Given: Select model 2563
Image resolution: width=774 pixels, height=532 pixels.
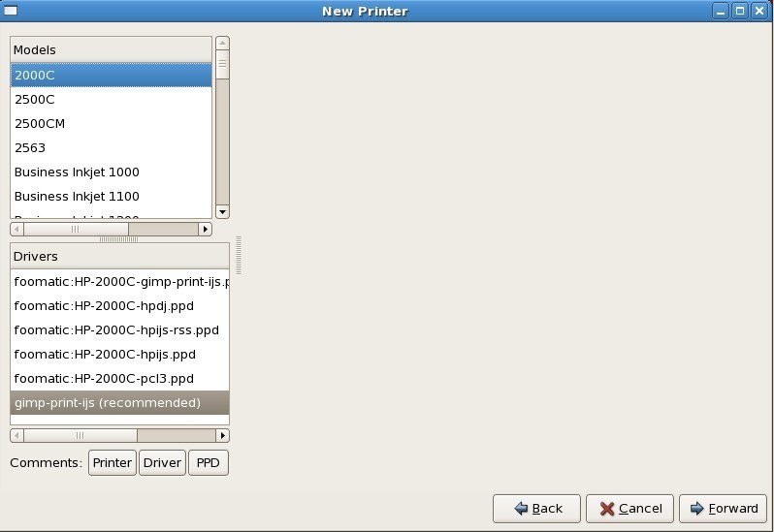Looking at the screenshot, I should click(x=112, y=147).
